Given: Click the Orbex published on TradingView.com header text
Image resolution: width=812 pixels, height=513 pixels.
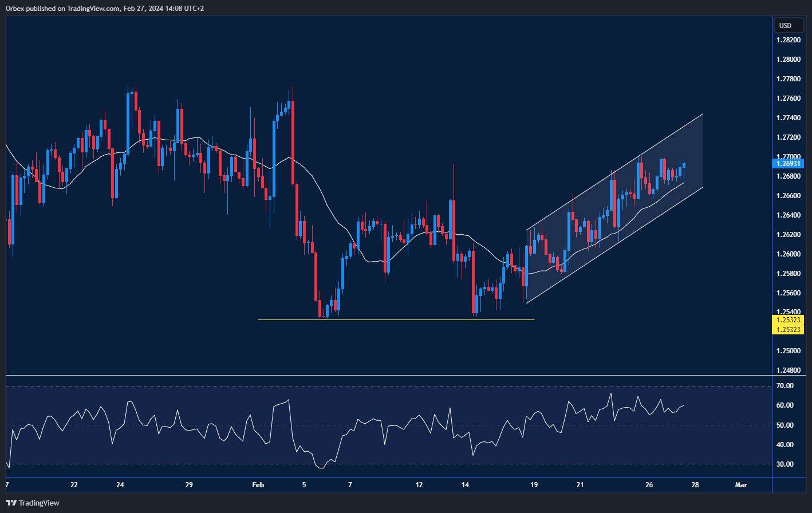Looking at the screenshot, I should click(x=106, y=8).
